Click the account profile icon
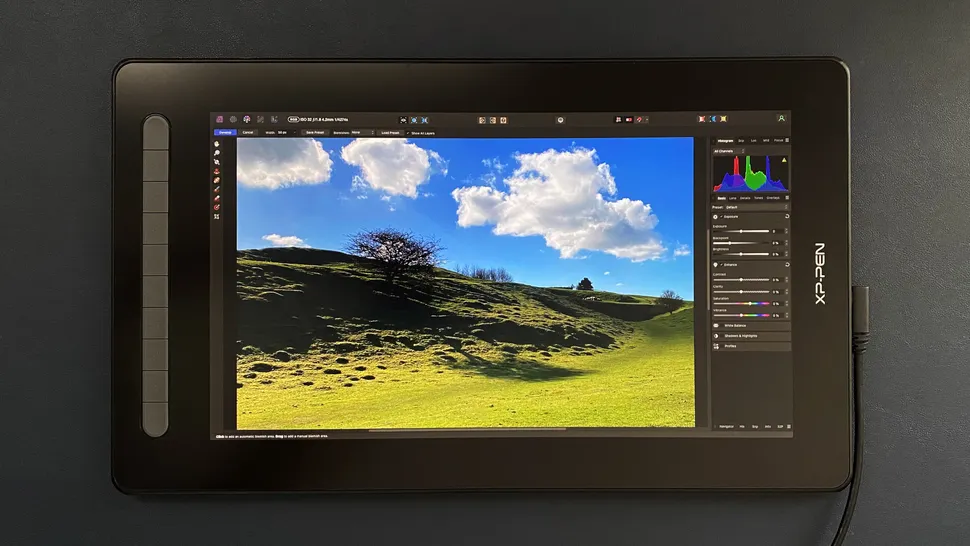The height and width of the screenshot is (546, 970). (x=781, y=119)
